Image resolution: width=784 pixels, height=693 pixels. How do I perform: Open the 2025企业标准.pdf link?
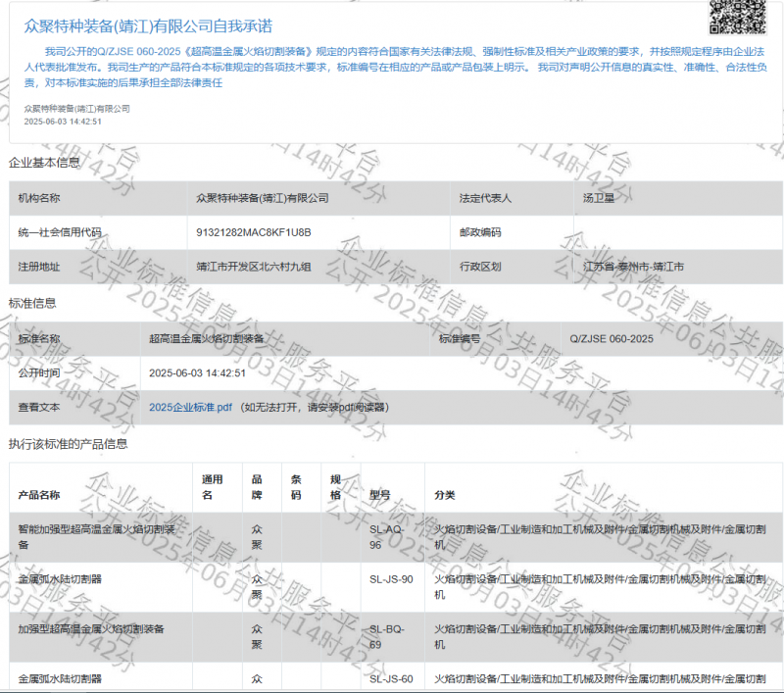click(190, 407)
